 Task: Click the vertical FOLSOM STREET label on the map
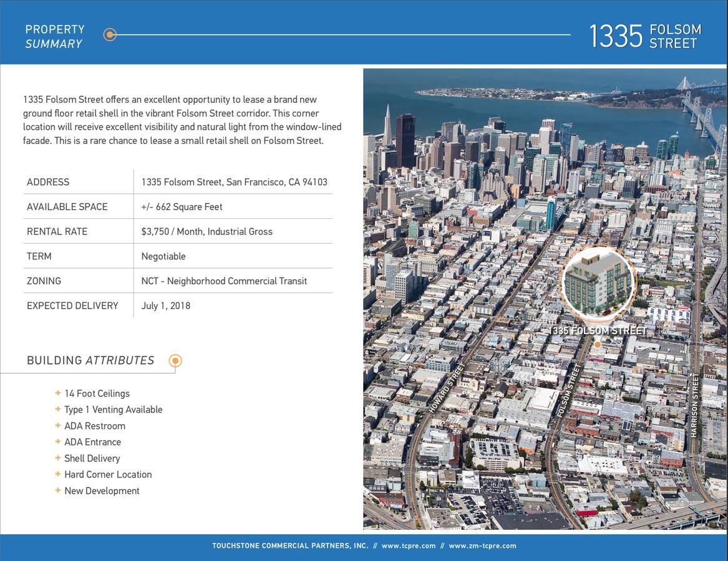coord(569,391)
